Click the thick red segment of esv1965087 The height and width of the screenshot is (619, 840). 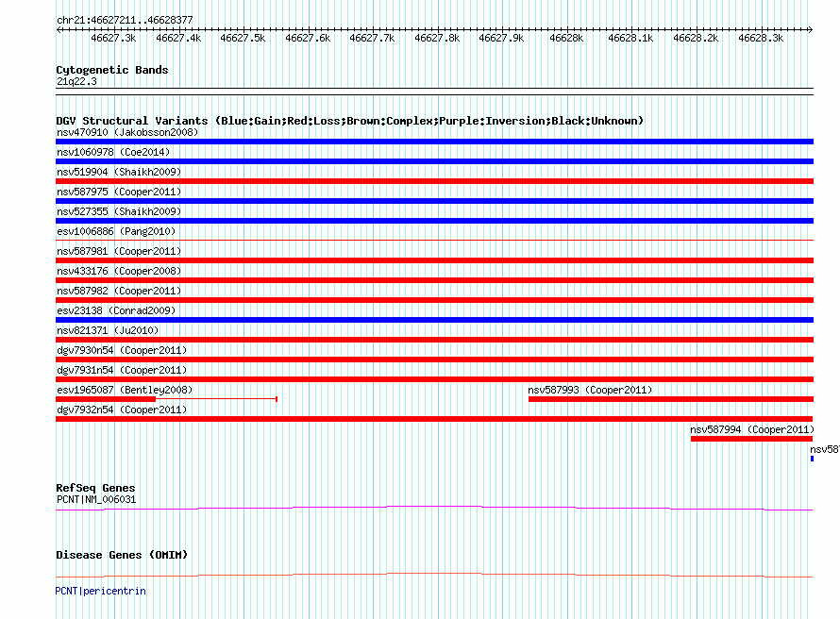[106, 399]
